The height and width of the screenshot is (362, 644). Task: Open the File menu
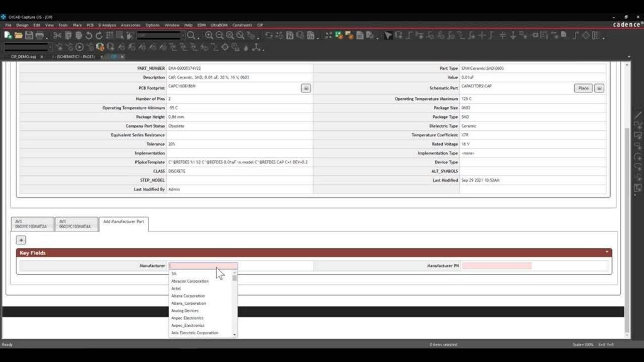point(8,25)
